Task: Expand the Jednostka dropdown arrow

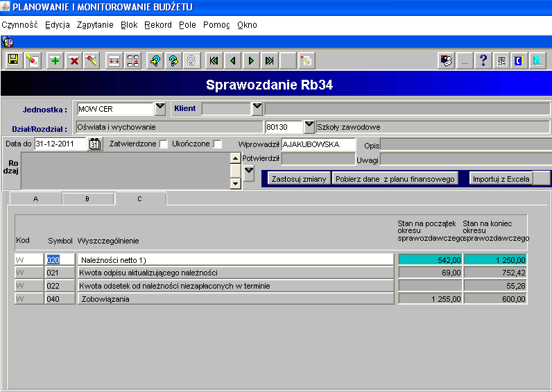Action: tap(160, 108)
